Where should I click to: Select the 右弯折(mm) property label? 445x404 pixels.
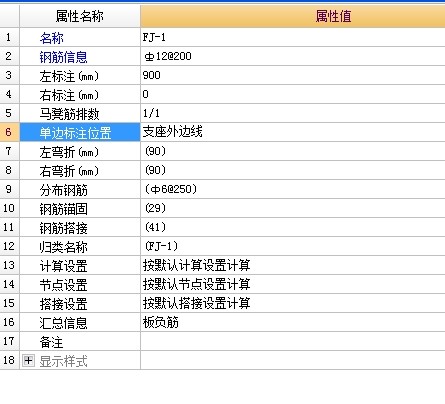pyautogui.click(x=69, y=171)
